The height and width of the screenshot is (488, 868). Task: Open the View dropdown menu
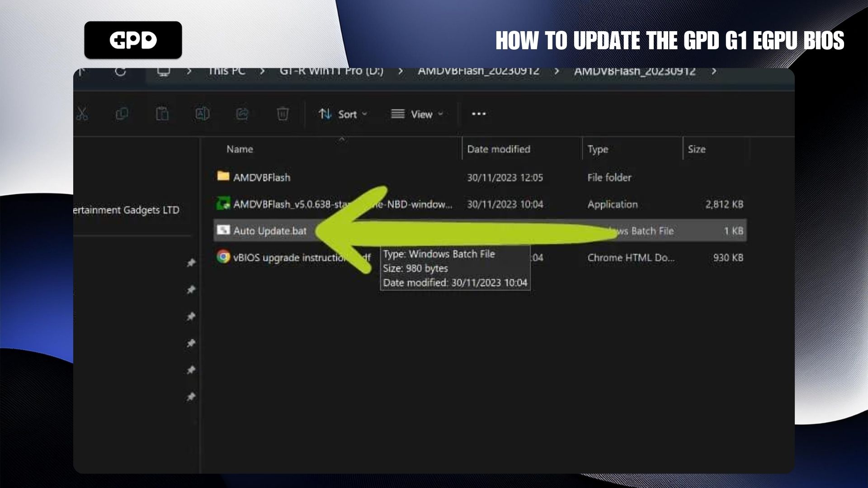coord(417,114)
